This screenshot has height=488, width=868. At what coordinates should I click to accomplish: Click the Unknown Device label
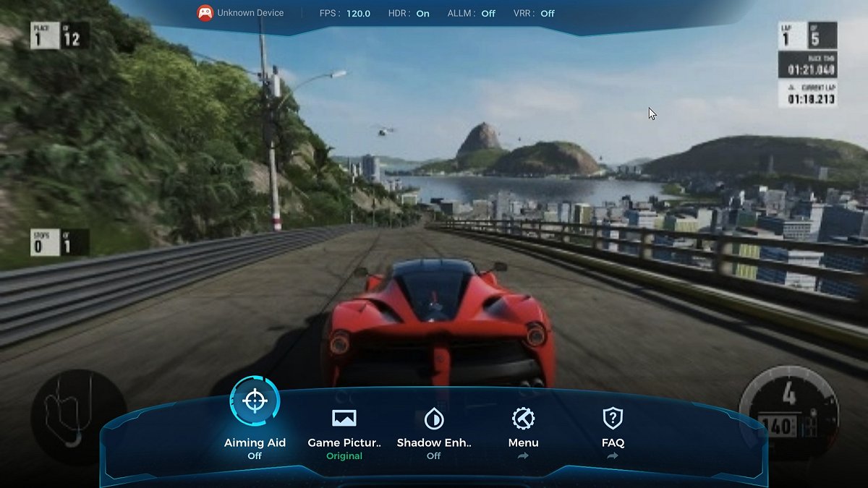tap(250, 13)
